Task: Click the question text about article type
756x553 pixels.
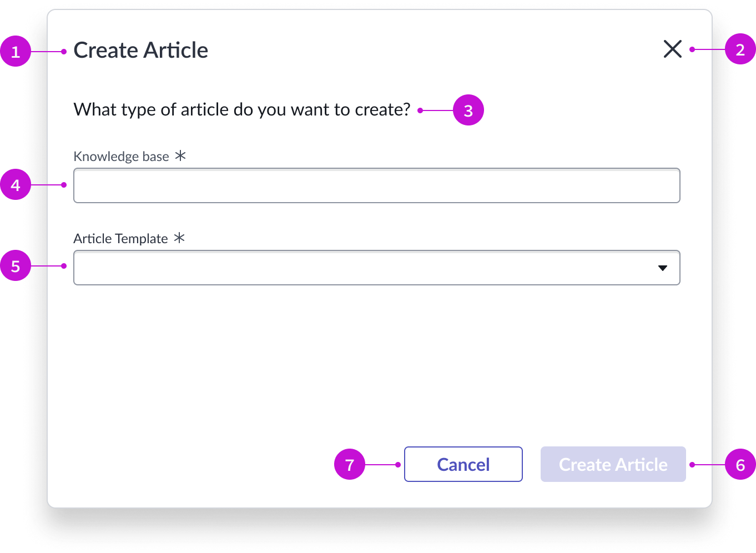Action: (241, 109)
